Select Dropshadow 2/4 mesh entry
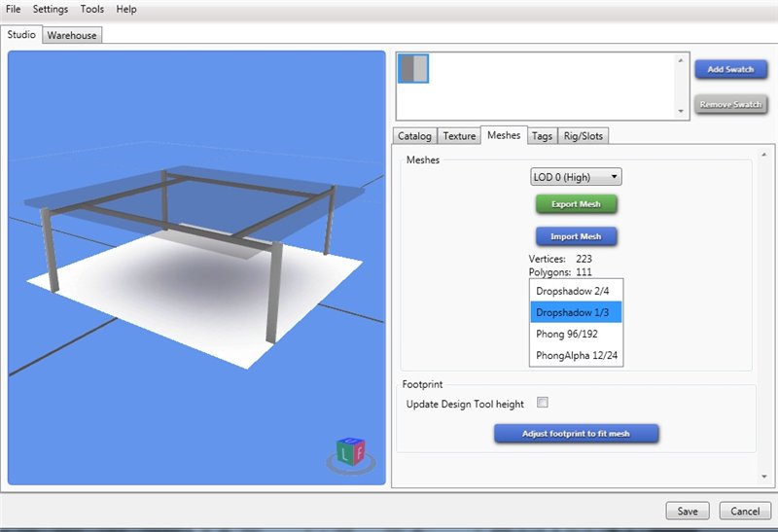 click(575, 290)
